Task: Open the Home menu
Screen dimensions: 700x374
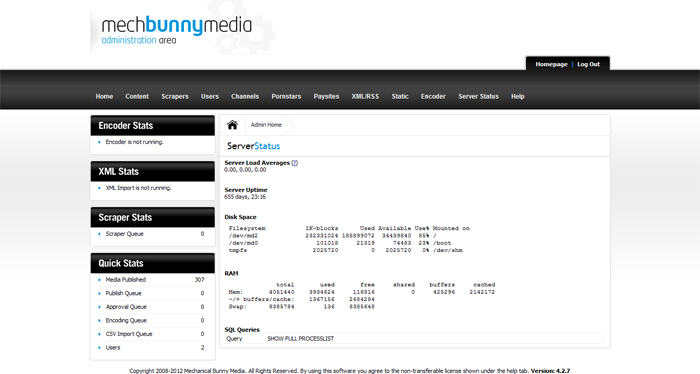Action: [104, 96]
